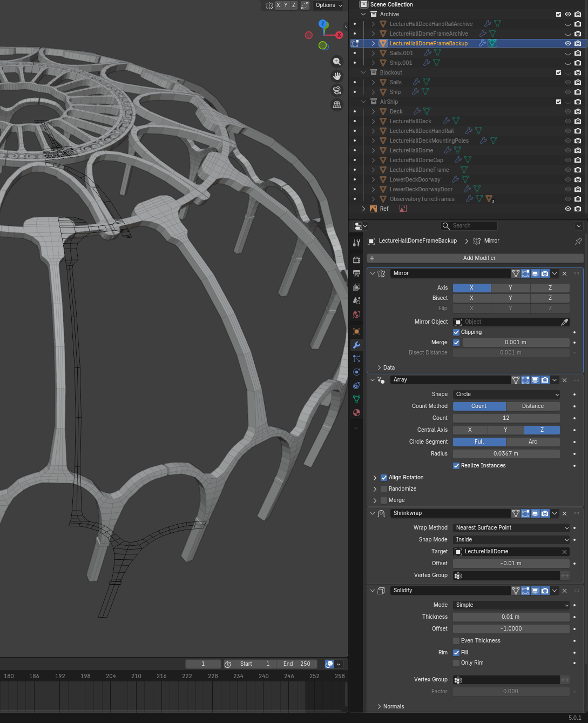
Task: Toggle the Rim Fill checkbox
Action: tap(456, 653)
